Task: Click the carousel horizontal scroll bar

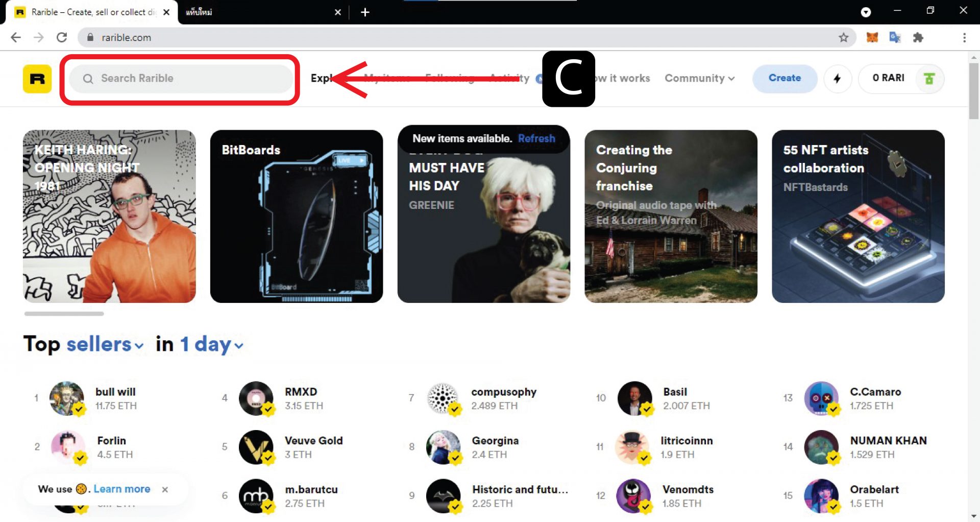Action: pyautogui.click(x=64, y=314)
